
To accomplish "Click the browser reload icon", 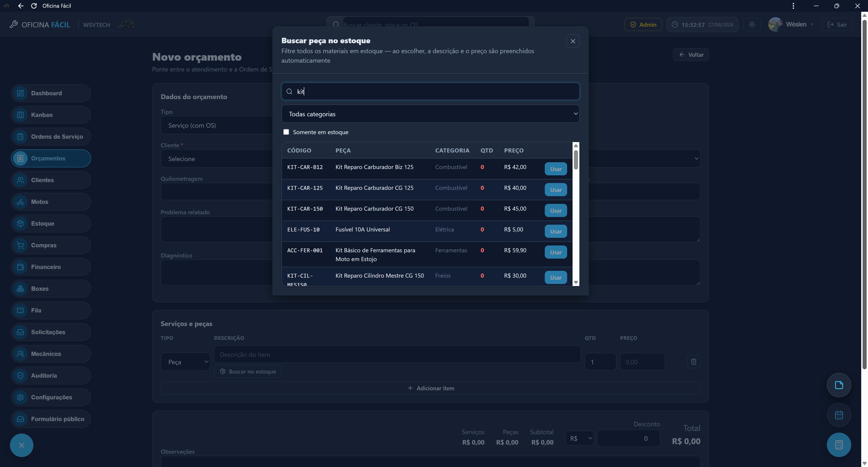I will coord(34,6).
